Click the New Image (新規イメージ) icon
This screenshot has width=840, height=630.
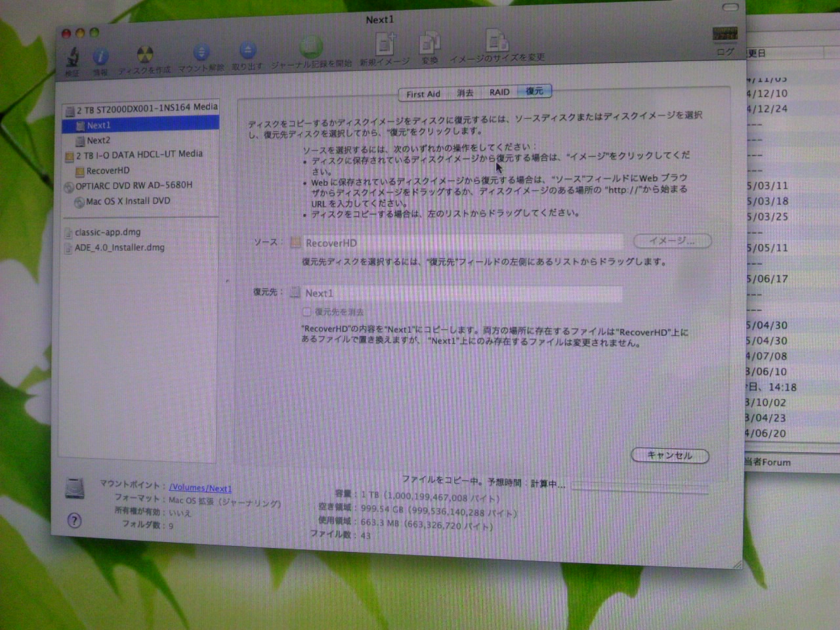tap(385, 45)
